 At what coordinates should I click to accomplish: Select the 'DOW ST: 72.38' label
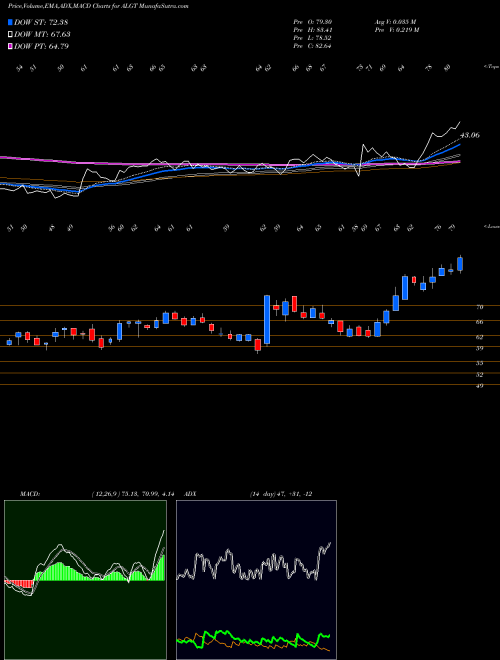[x=41, y=22]
